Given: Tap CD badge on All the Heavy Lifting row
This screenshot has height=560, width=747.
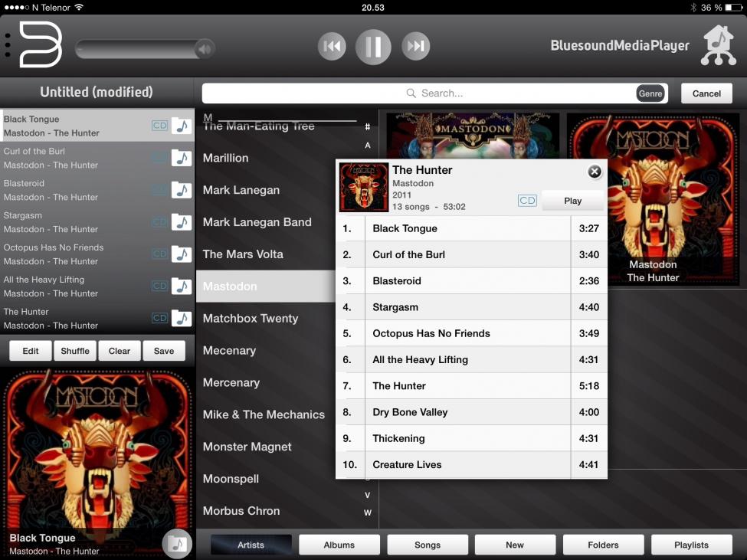Looking at the screenshot, I should point(159,287).
